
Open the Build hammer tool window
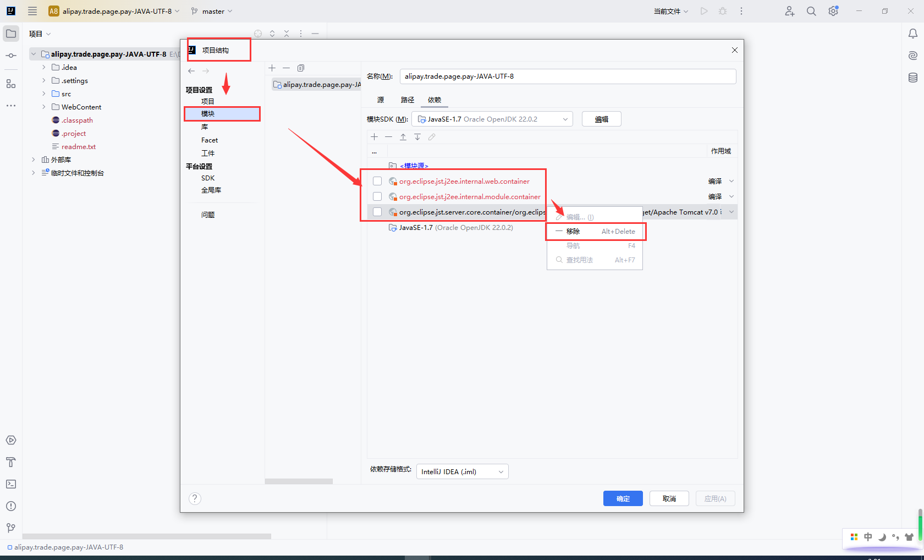(x=11, y=462)
